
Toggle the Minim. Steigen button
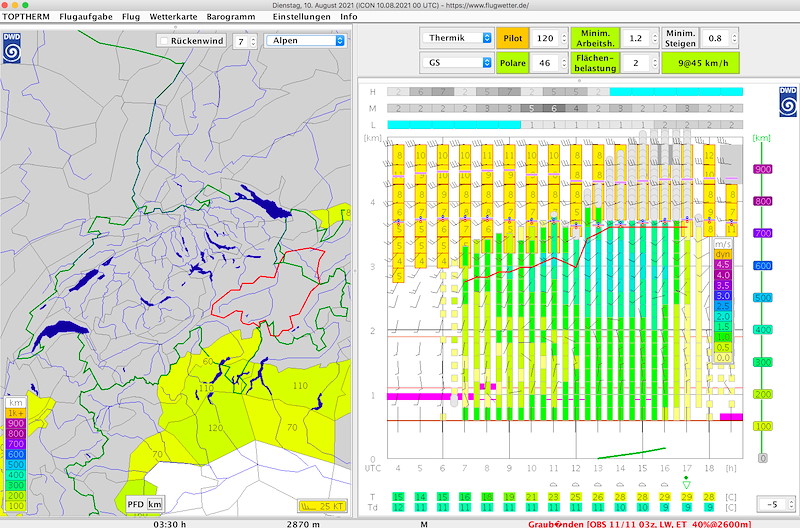681,38
